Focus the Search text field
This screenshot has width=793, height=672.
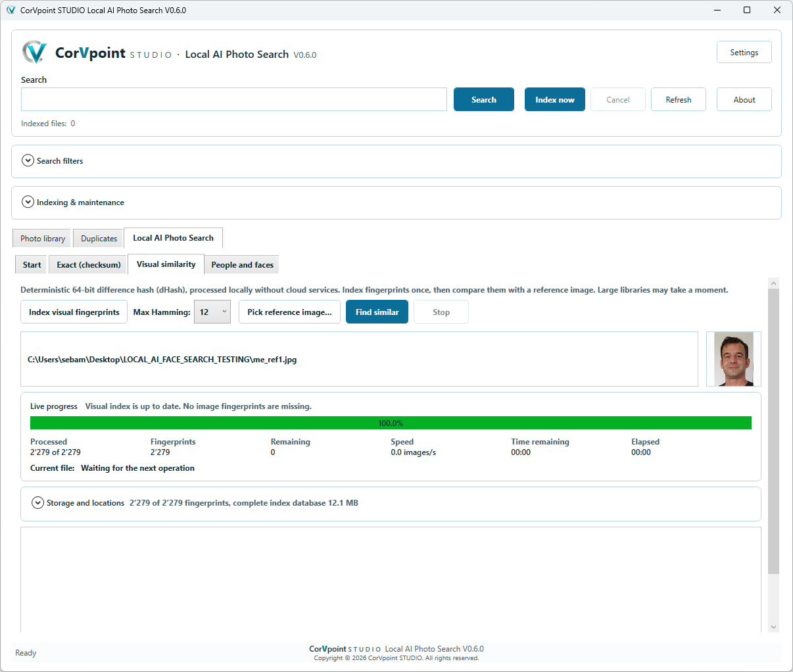(x=234, y=99)
